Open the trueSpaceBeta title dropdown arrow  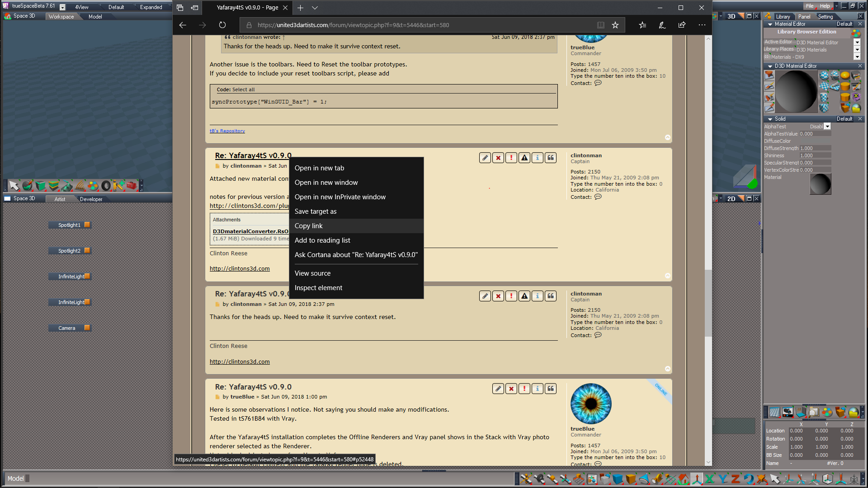tap(62, 7)
